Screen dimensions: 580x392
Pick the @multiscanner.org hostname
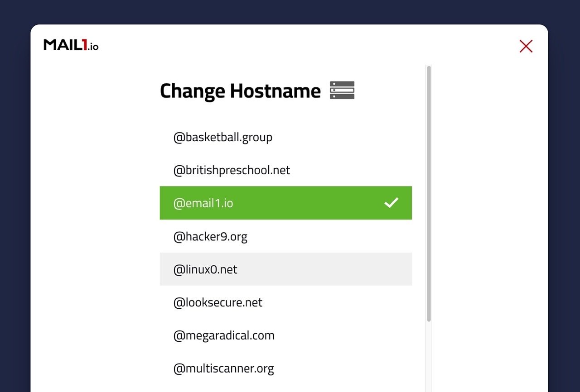pyautogui.click(x=286, y=368)
